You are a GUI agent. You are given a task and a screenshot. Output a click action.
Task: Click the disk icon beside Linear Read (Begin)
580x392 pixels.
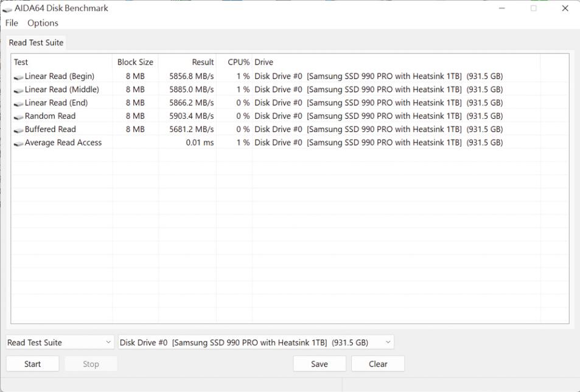(x=18, y=77)
